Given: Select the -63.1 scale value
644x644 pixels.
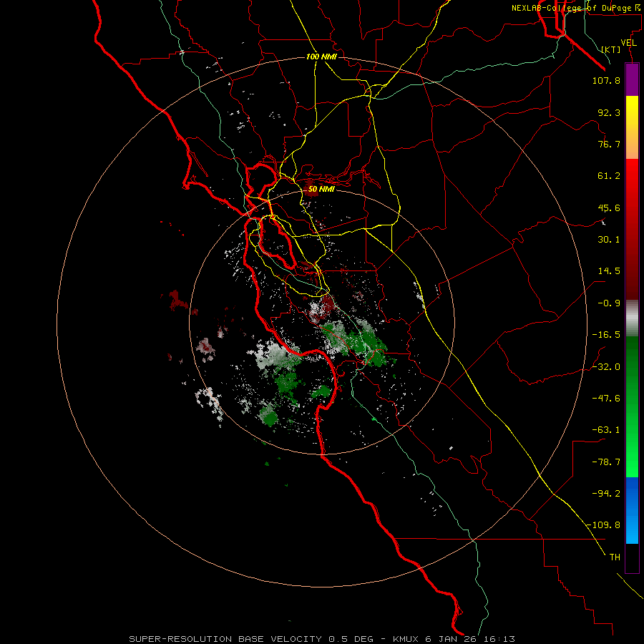Looking at the screenshot, I should [606, 430].
